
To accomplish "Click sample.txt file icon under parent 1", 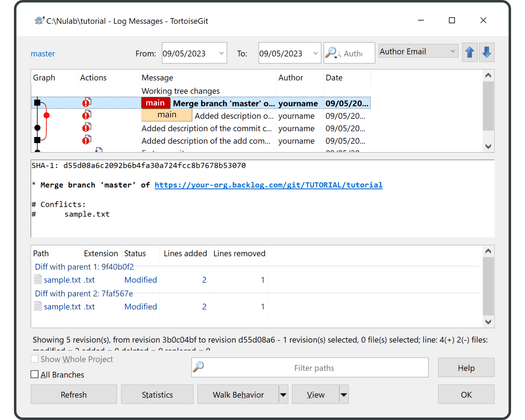I will [38, 280].
